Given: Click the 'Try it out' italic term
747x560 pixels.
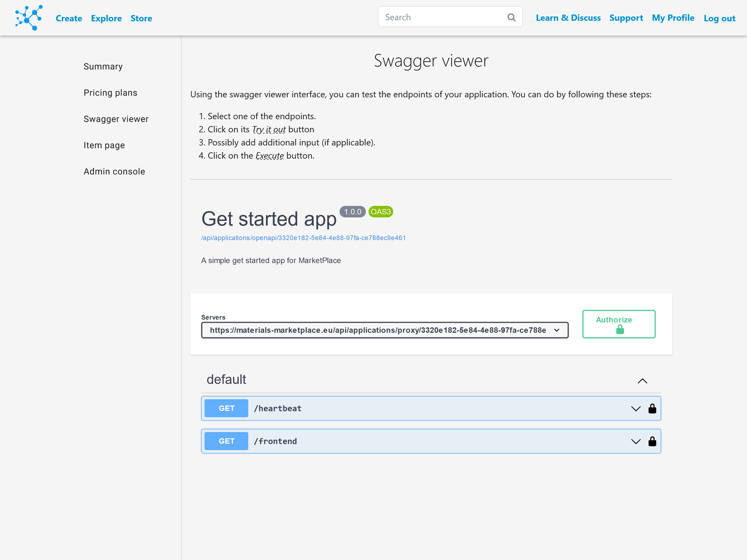Looking at the screenshot, I should [269, 129].
